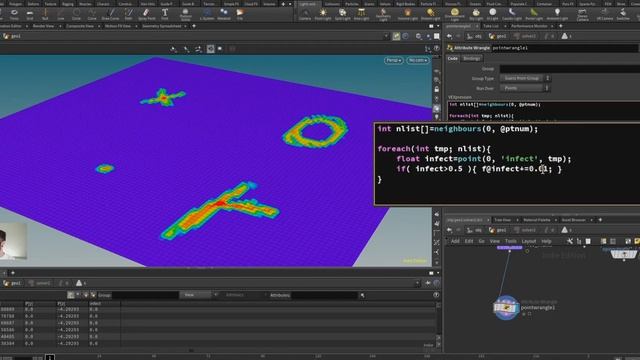Select the Line shelf tool
Viewport: 640px width, 360px height.
coord(60,14)
